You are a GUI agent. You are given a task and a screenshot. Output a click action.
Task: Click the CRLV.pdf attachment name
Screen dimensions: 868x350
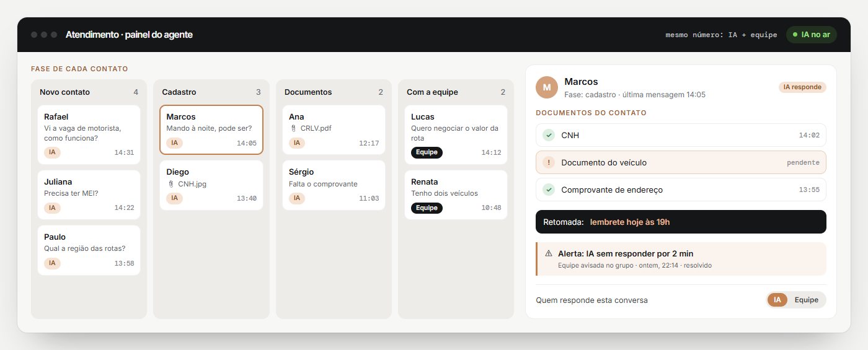tap(316, 128)
